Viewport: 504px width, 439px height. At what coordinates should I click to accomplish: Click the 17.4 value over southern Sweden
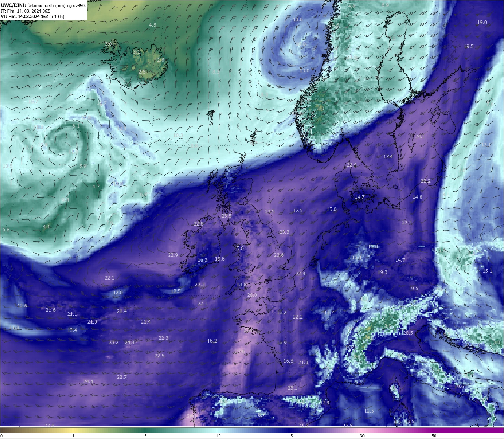[388, 156]
